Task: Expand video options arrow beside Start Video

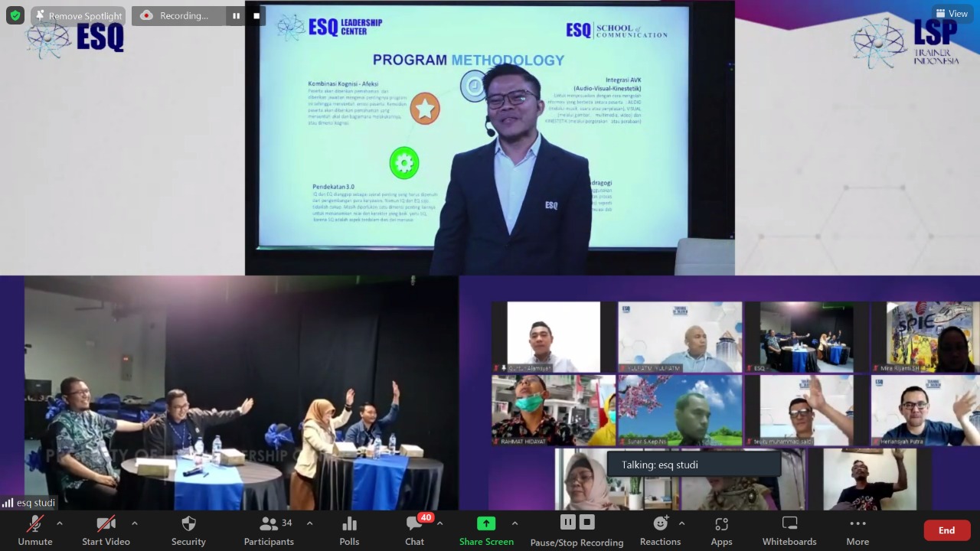Action: click(x=135, y=523)
